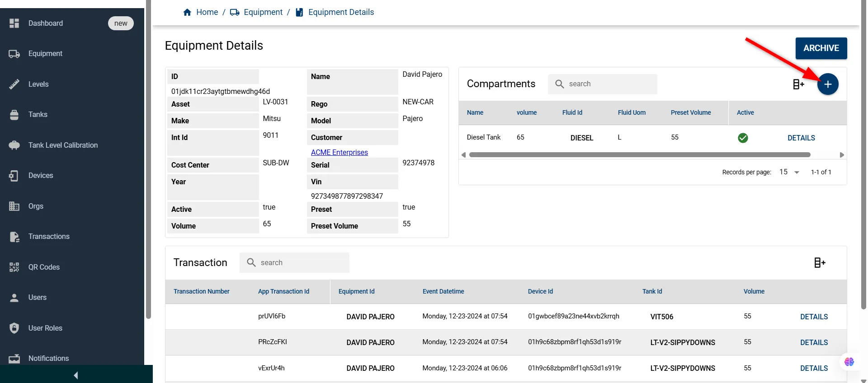Focus the Transaction search field
Viewport: 868px width, 383px height.
click(x=294, y=262)
